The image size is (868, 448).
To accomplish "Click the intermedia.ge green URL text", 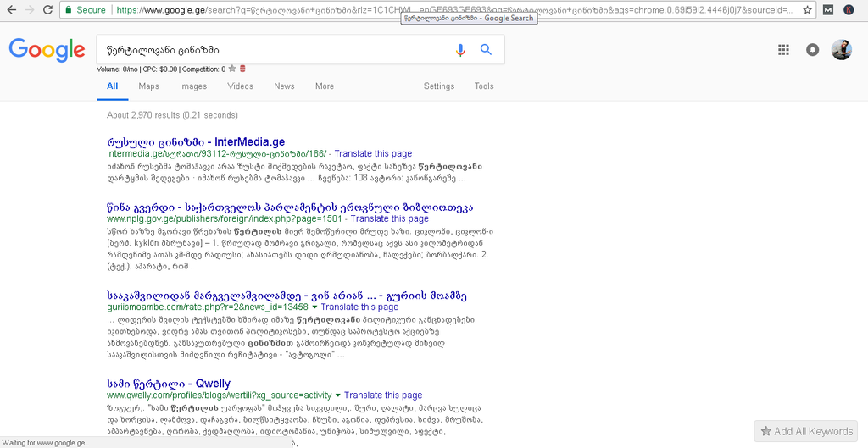I will pos(216,154).
